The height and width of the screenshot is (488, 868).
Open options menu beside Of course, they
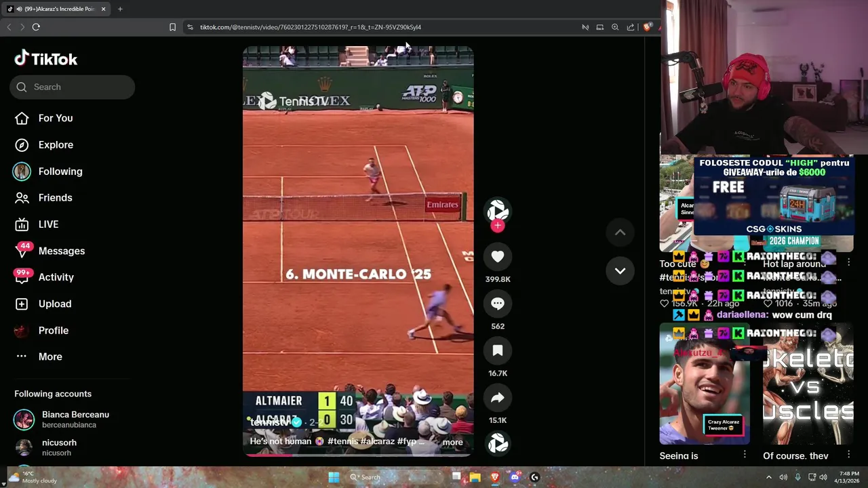848,455
